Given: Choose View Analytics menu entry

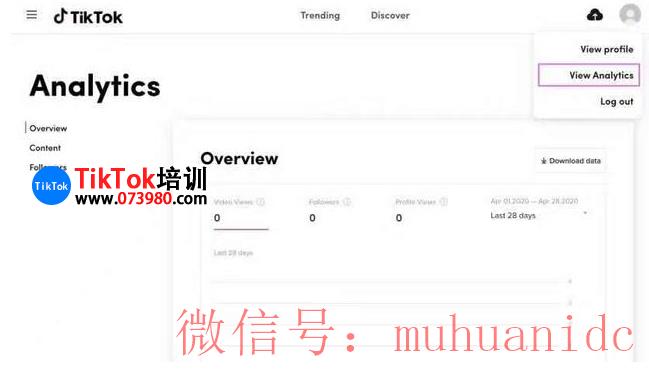Looking at the screenshot, I should [x=589, y=75].
